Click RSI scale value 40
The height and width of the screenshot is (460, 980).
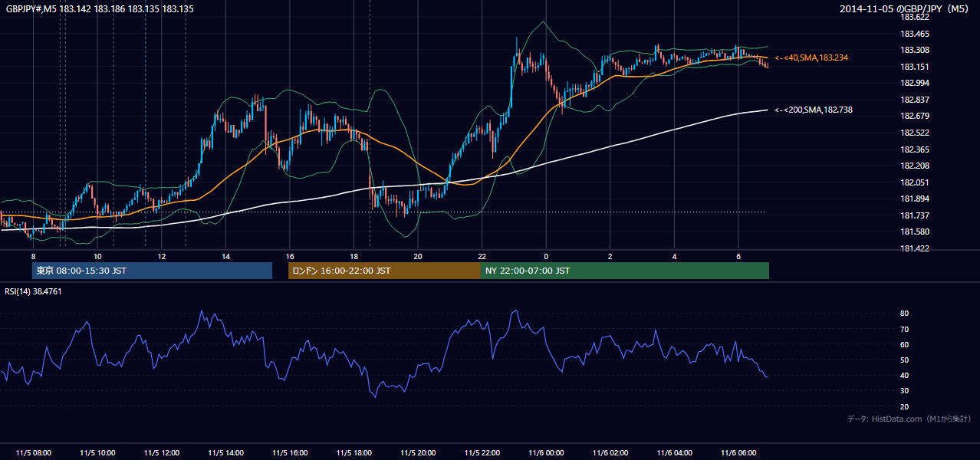coord(905,375)
